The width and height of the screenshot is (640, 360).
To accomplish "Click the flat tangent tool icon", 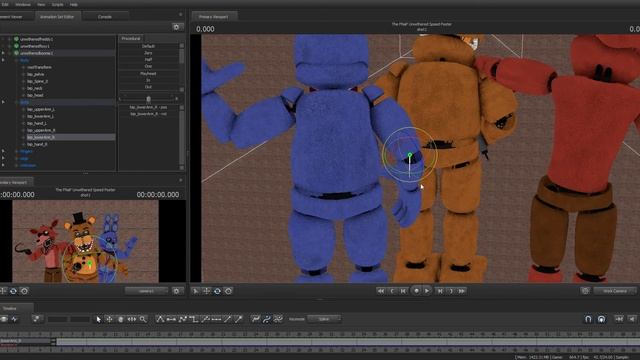I will pyautogui.click(x=171, y=319).
